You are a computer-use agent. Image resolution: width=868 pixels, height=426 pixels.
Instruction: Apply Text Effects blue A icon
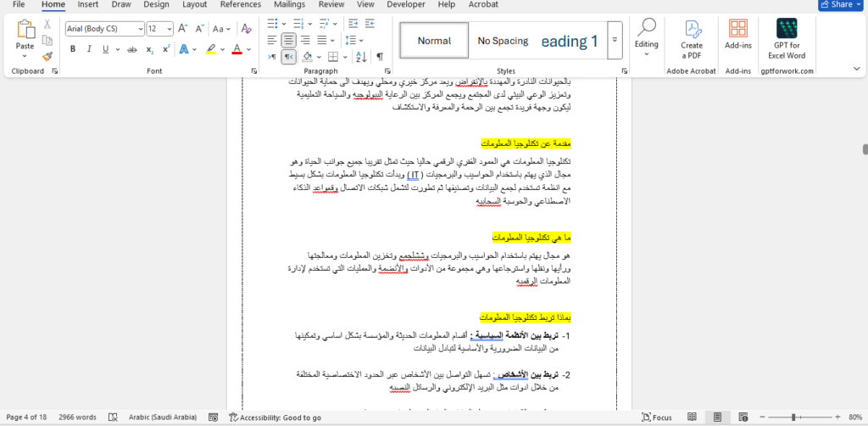click(183, 49)
